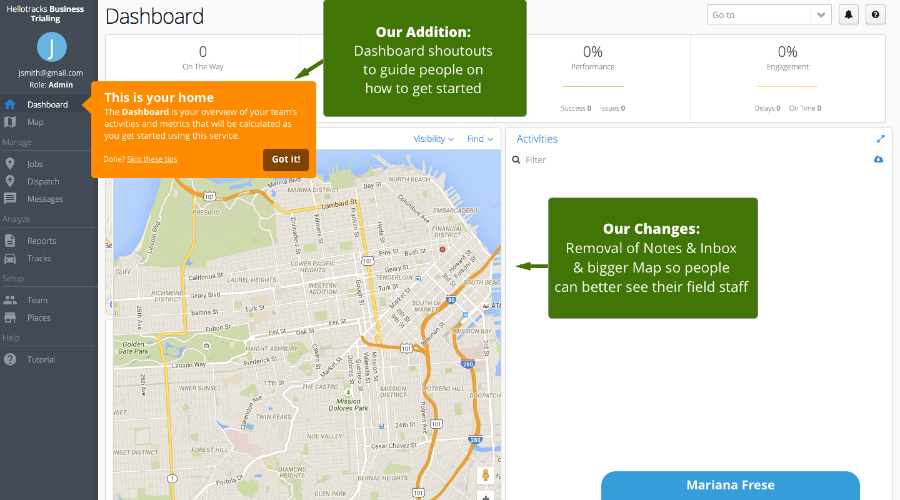900x500 pixels.
Task: Click the Tutorial question mark icon
Action: 10,359
